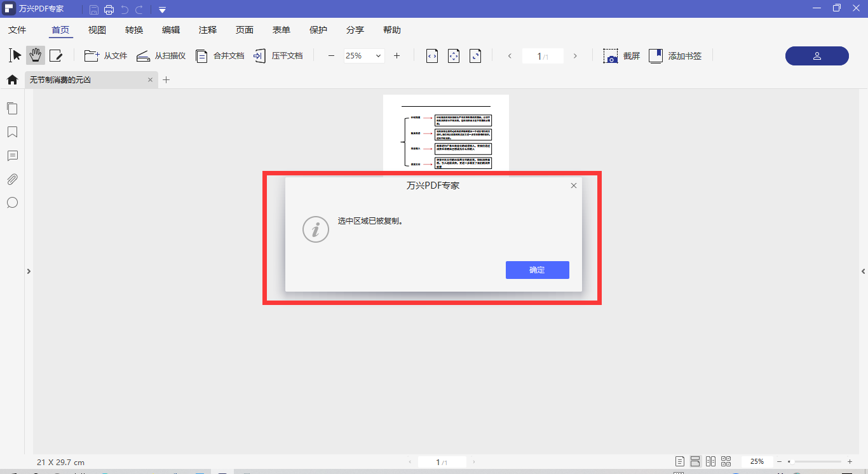
Task: Open the 转换 menu tab
Action: [x=134, y=30]
